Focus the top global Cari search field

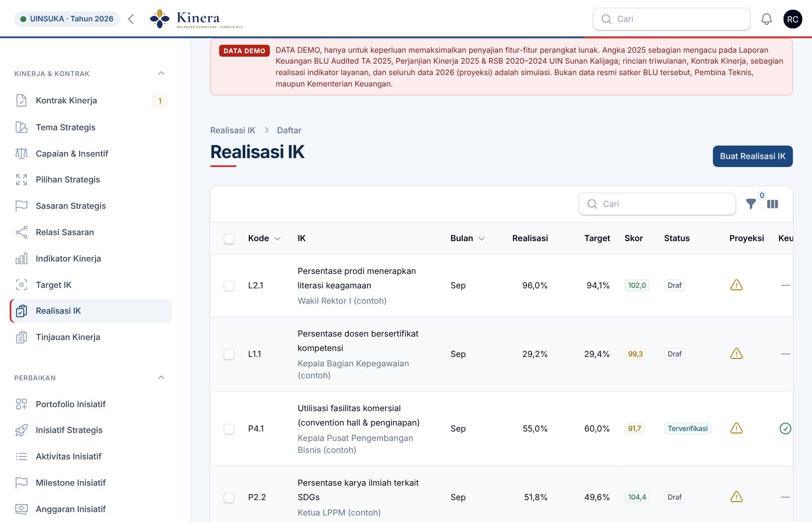pos(671,19)
